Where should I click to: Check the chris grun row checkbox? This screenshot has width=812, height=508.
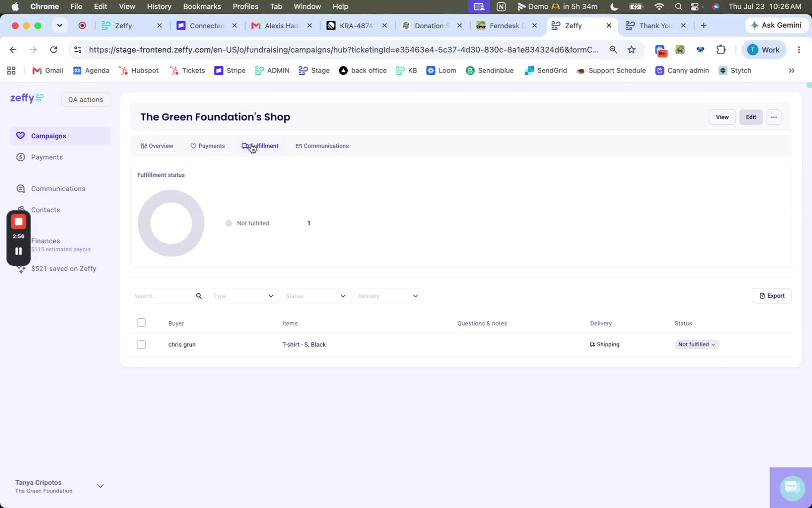point(141,344)
